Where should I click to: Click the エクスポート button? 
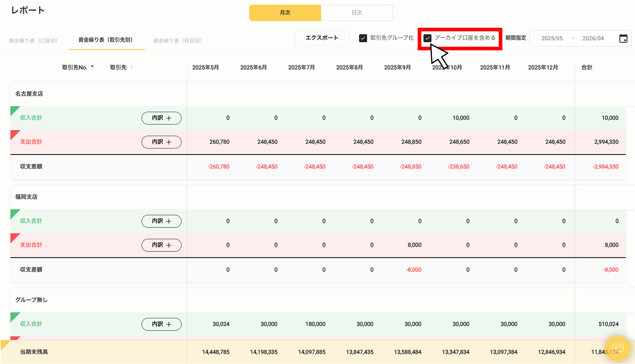[322, 38]
